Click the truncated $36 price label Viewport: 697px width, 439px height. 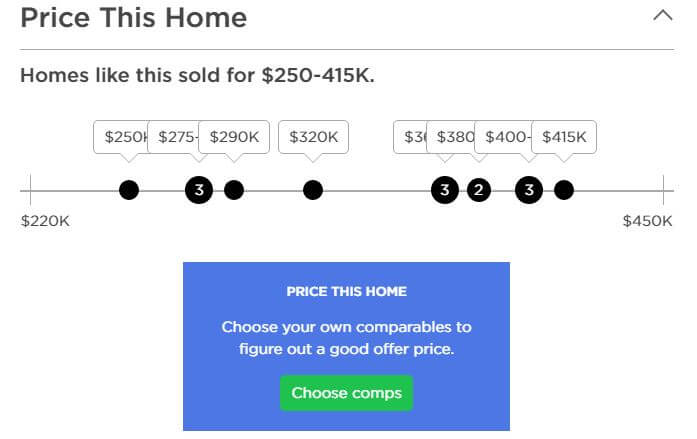tap(411, 137)
